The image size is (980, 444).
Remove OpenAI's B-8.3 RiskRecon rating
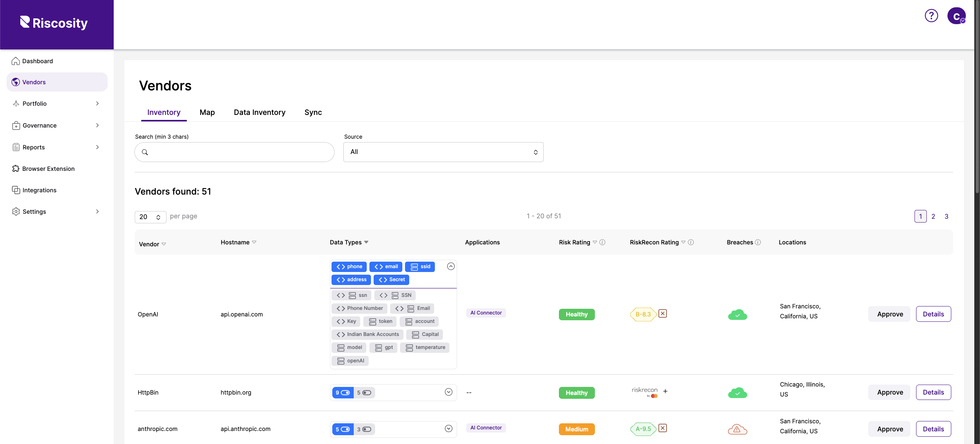663,313
